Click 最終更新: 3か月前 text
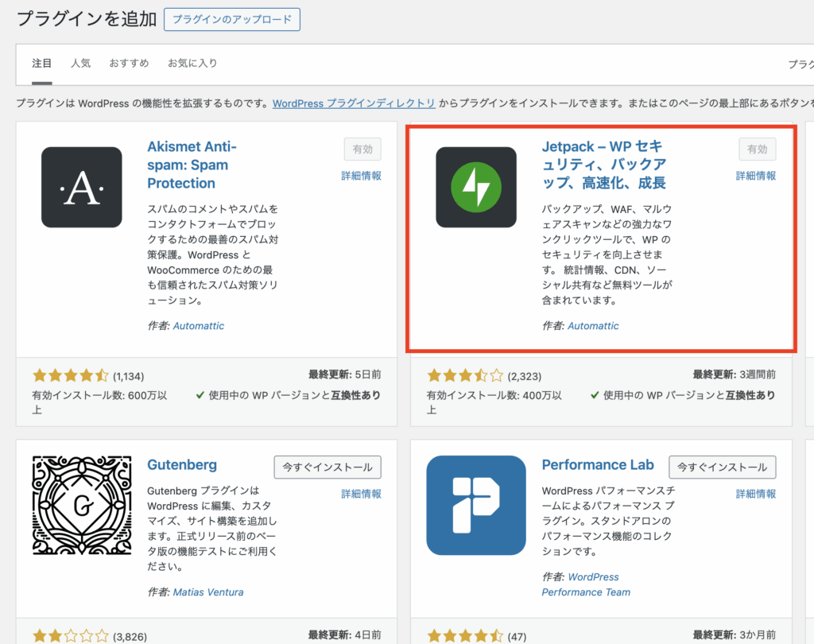814x644 pixels. (x=735, y=634)
